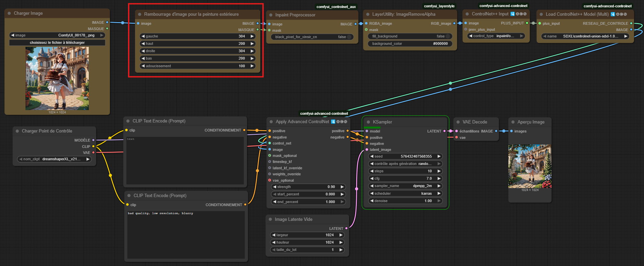This screenshot has height=266, width=644.
Task: Collapse the Inpaint Preprocessor node title dot
Action: 271,15
